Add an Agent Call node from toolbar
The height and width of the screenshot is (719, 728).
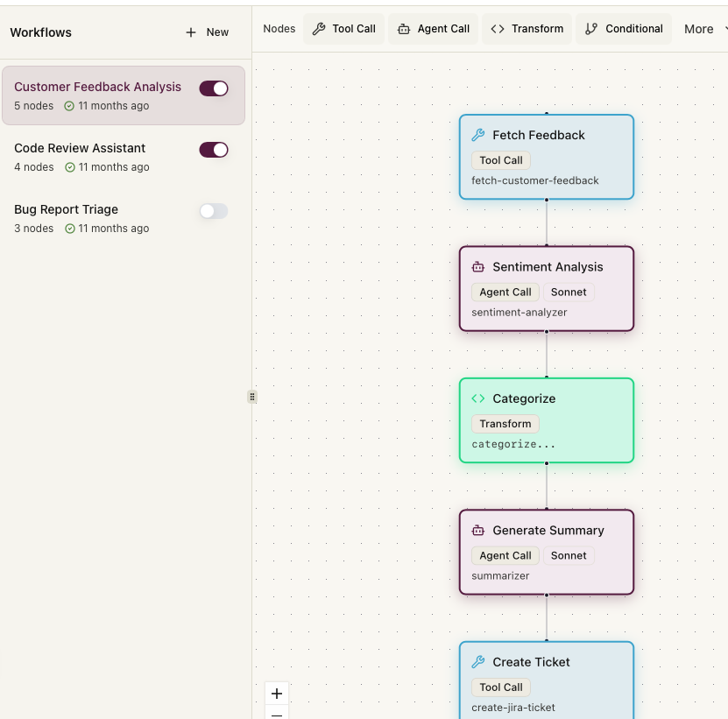coord(433,29)
